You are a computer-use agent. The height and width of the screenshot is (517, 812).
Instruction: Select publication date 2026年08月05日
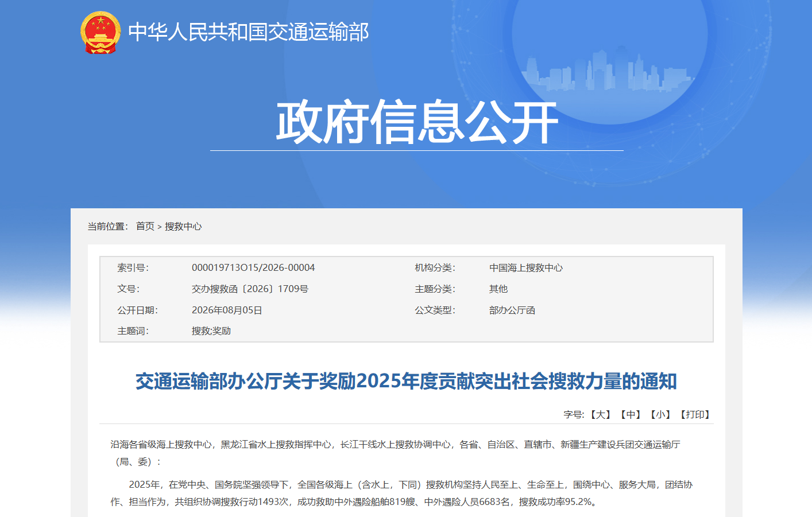[x=227, y=310]
